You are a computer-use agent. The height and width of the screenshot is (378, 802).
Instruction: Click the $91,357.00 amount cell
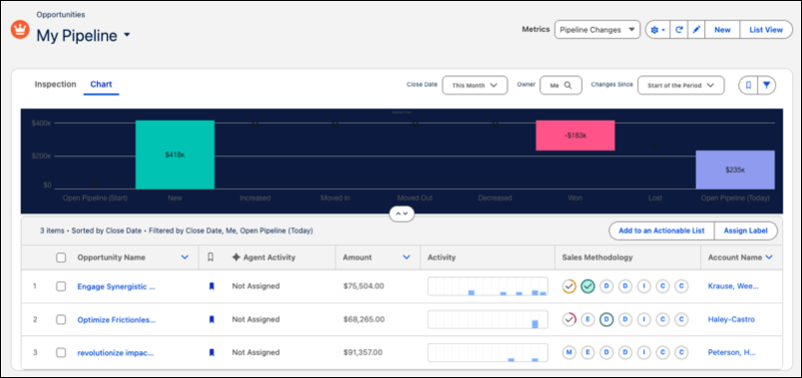363,352
